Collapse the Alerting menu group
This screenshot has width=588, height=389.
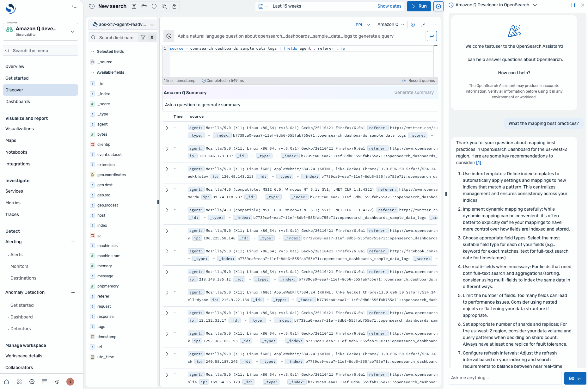click(x=73, y=242)
